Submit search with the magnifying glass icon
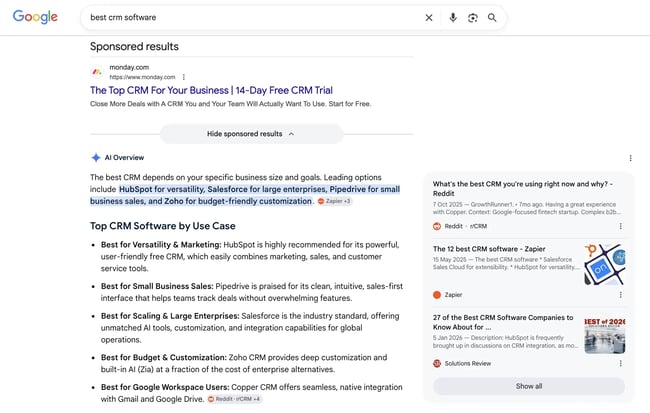This screenshot has height=413, width=650. pyautogui.click(x=492, y=17)
